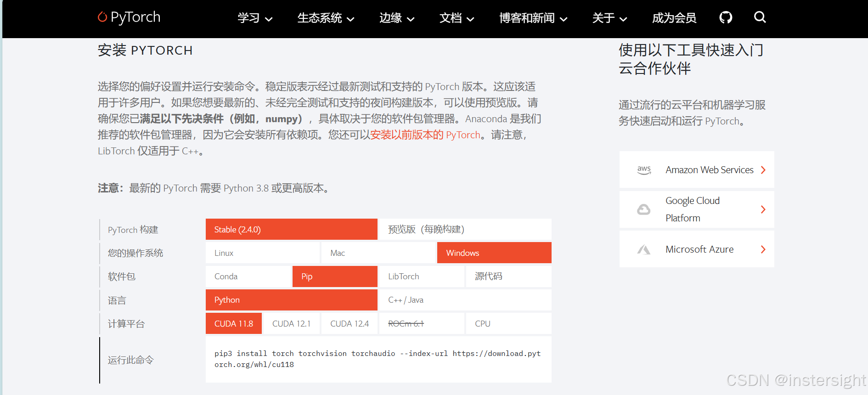Click the Python 3.8 note text
Image resolution: width=868 pixels, height=395 pixels.
click(214, 188)
